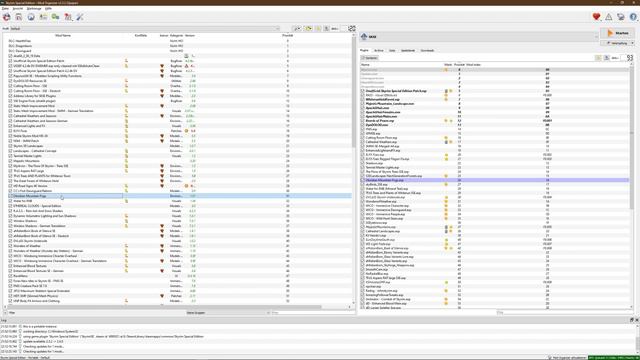
Task: Open the Profile dropdown set to Default
Action: click(x=145, y=29)
